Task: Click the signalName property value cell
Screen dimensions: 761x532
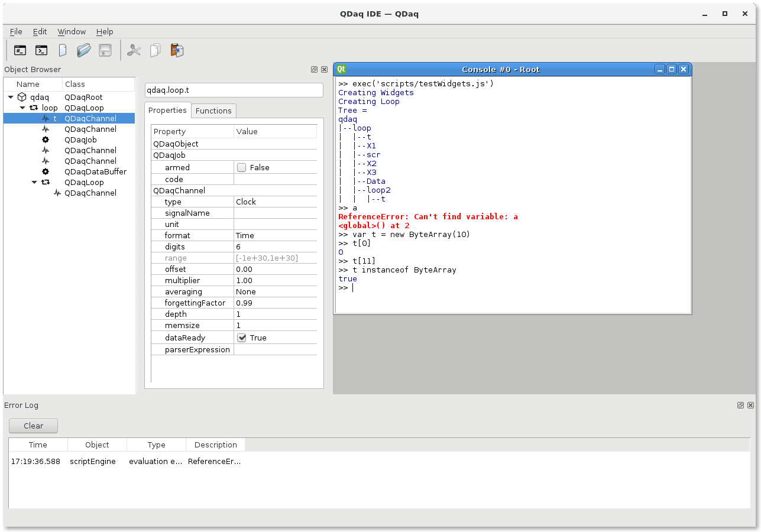Action: pos(276,213)
